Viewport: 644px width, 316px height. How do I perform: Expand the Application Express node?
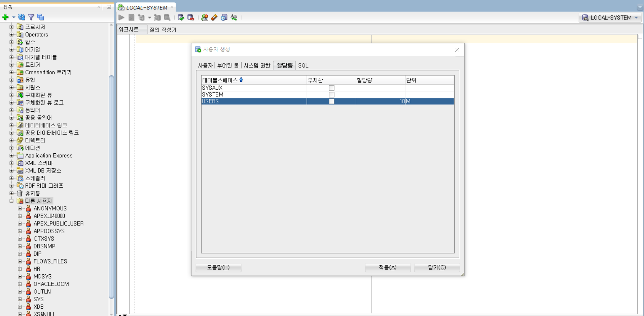pyautogui.click(x=11, y=155)
